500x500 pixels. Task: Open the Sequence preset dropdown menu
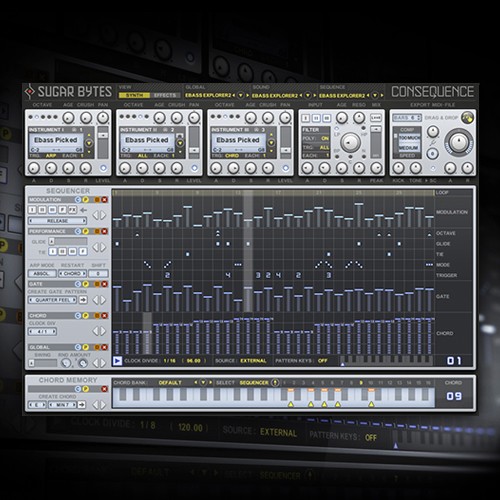375,95
